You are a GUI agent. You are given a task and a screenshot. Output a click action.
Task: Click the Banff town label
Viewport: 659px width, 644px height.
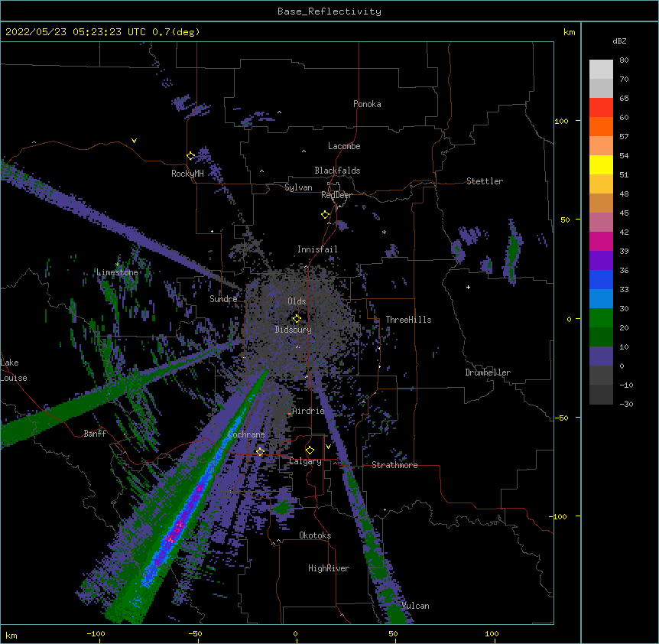[95, 434]
